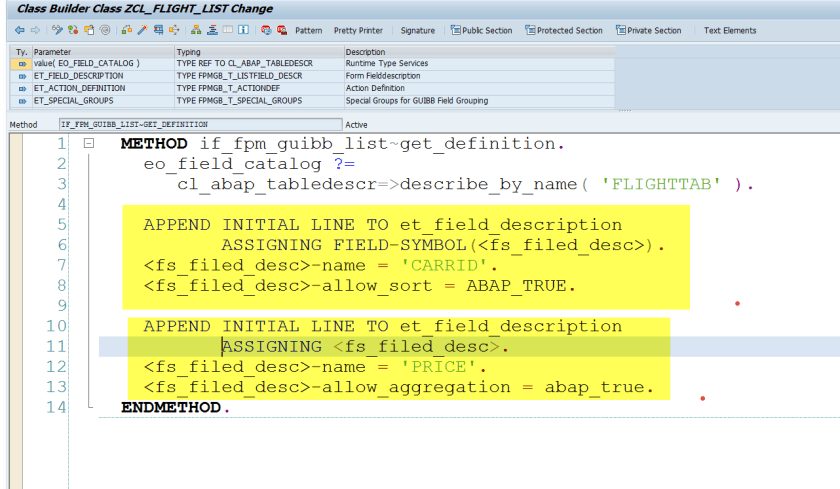Screen dimensions: 840x489
Task: Select the ET_FIELD_DESCRIPTION parameter row
Action: (78, 76)
